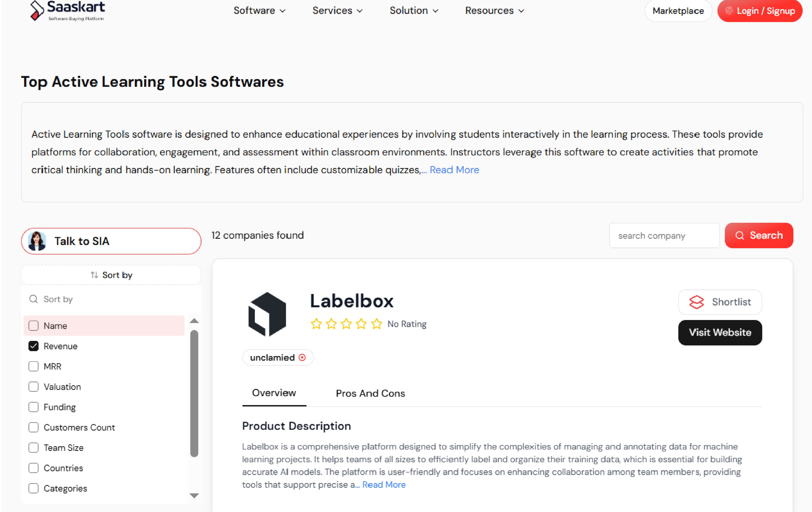Screen dimensions: 812x512
Task: Expand the Resources menu
Action: [x=495, y=10]
